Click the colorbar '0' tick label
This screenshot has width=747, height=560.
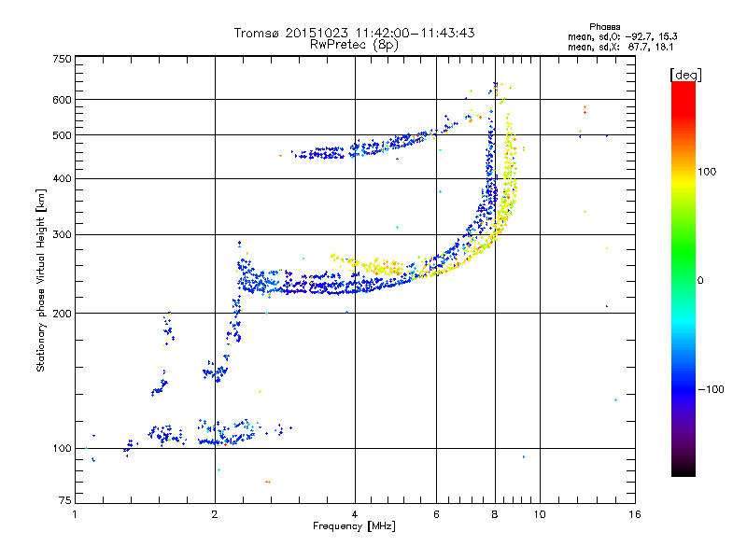click(700, 281)
